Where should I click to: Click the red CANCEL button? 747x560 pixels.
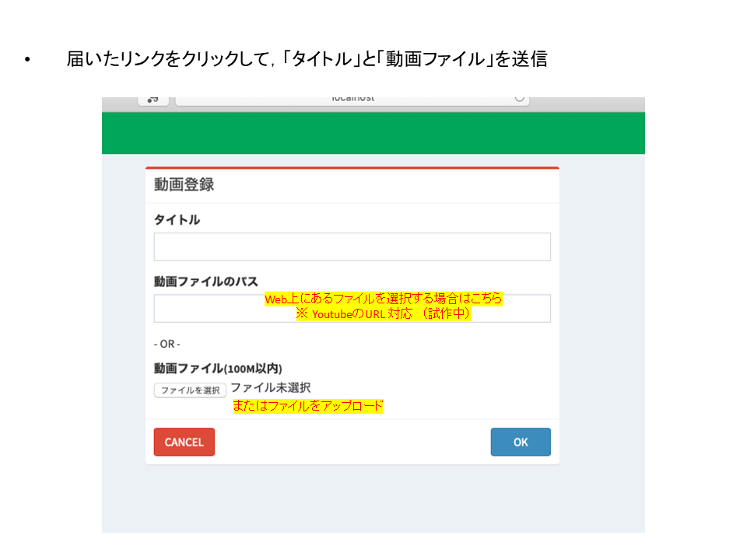(184, 442)
